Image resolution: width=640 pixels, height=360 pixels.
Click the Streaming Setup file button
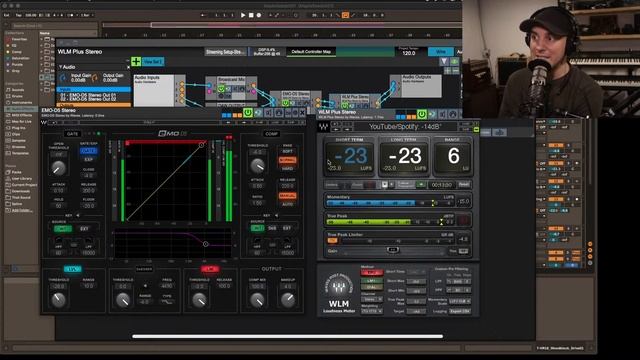tap(225, 52)
